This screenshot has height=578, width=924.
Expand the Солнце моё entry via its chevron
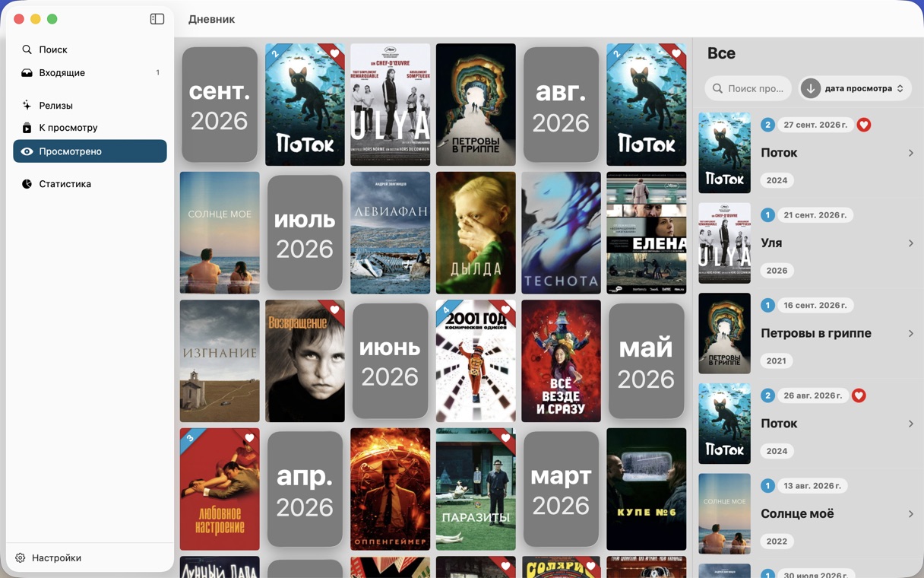click(910, 514)
